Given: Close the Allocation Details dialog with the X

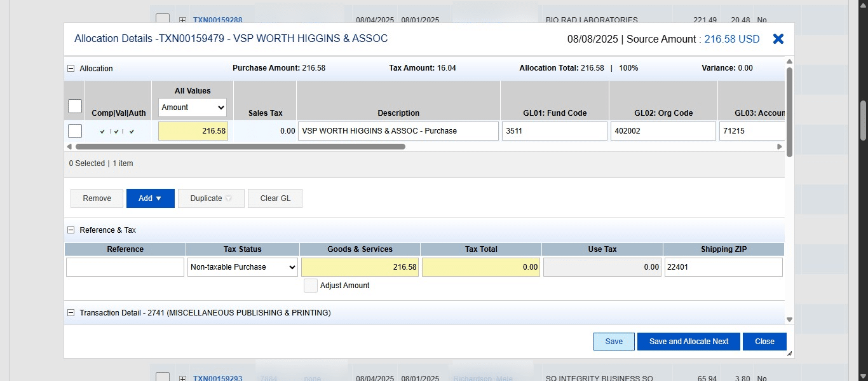Looking at the screenshot, I should point(778,38).
